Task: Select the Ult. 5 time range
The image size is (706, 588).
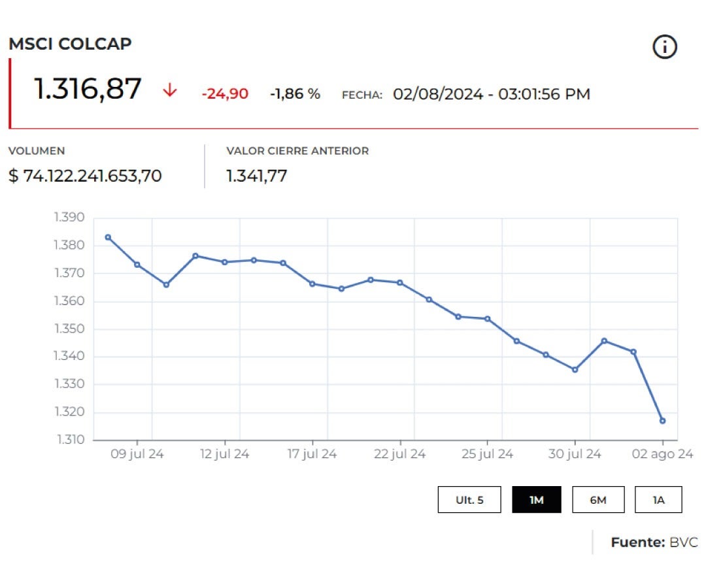Action: [x=469, y=499]
